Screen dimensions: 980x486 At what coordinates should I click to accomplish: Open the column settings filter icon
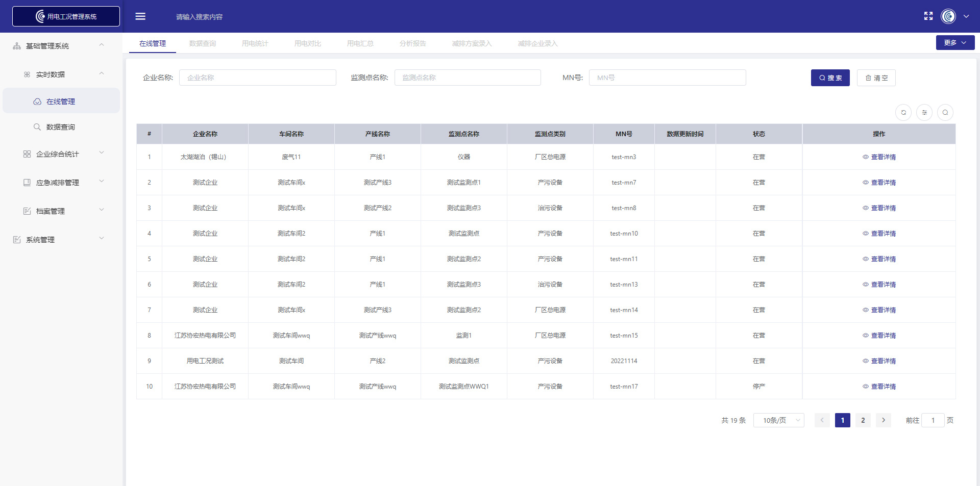pos(924,113)
